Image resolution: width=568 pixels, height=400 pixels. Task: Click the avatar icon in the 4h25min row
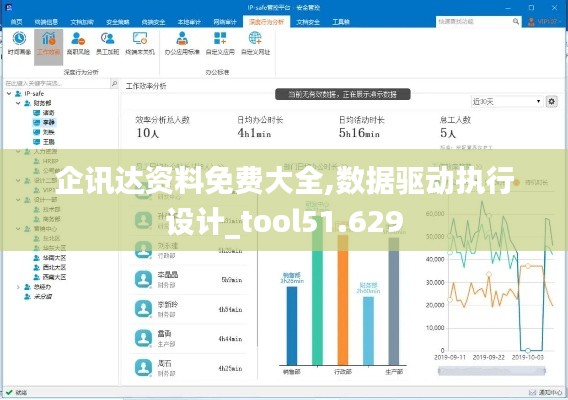tap(143, 367)
